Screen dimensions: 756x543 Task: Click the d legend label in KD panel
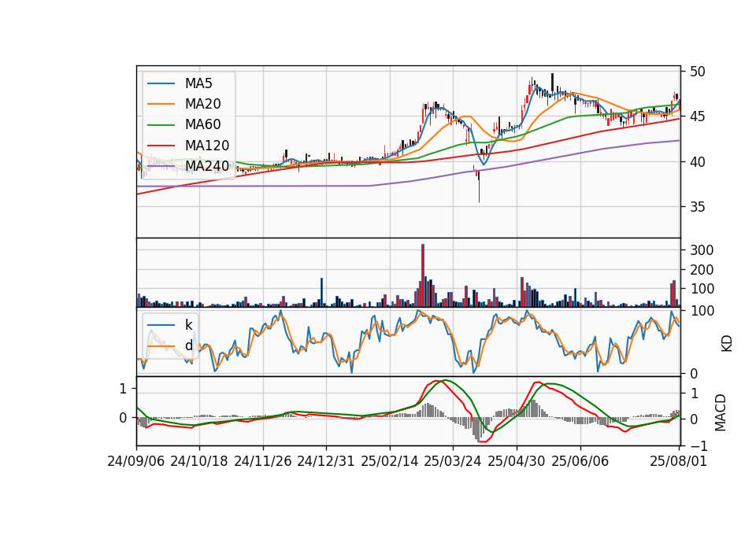click(188, 345)
